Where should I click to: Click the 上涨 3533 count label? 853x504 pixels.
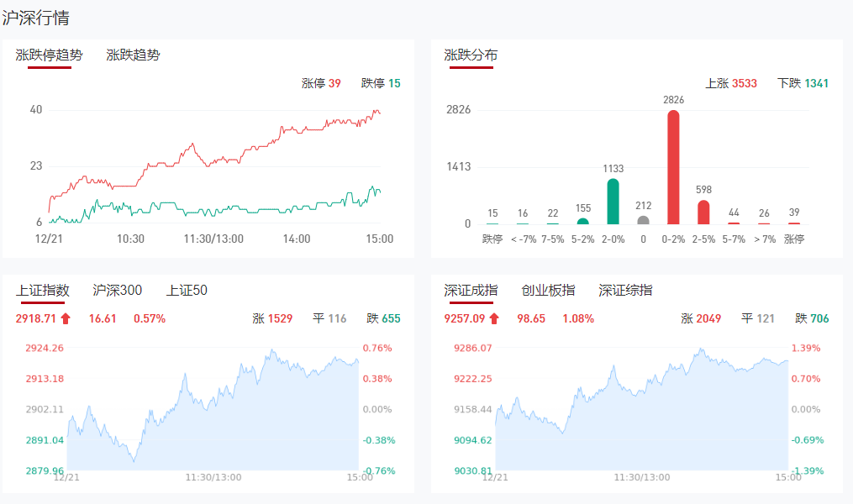(x=731, y=83)
